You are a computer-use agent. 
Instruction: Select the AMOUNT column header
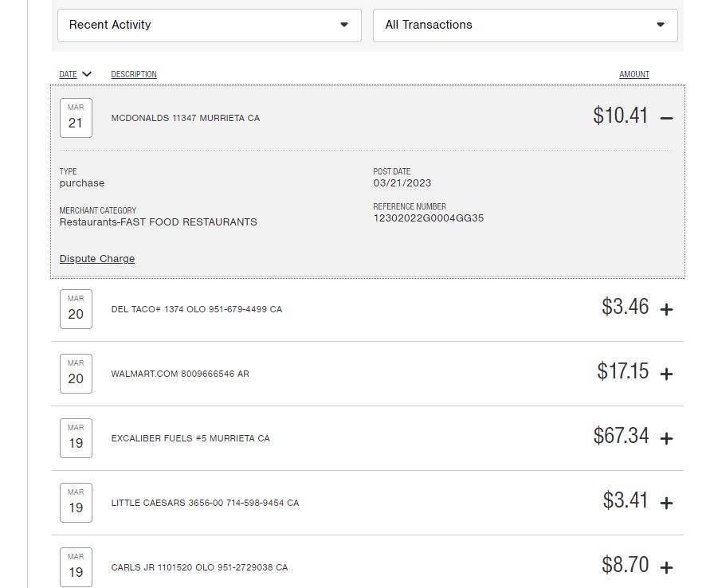634,74
